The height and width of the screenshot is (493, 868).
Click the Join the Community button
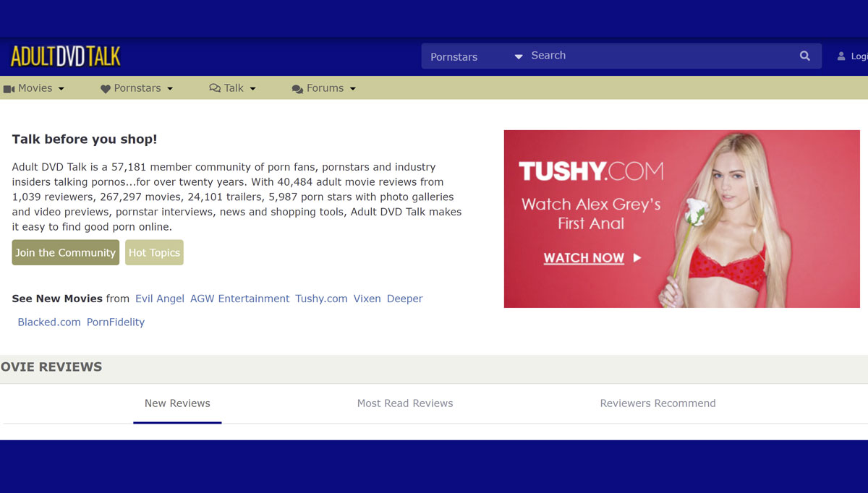[x=66, y=253]
